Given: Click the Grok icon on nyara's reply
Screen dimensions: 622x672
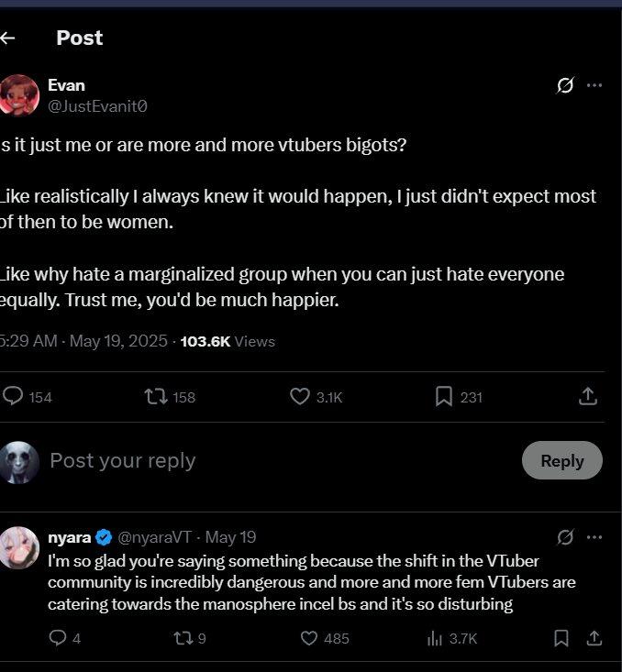Looking at the screenshot, I should pyautogui.click(x=565, y=536).
